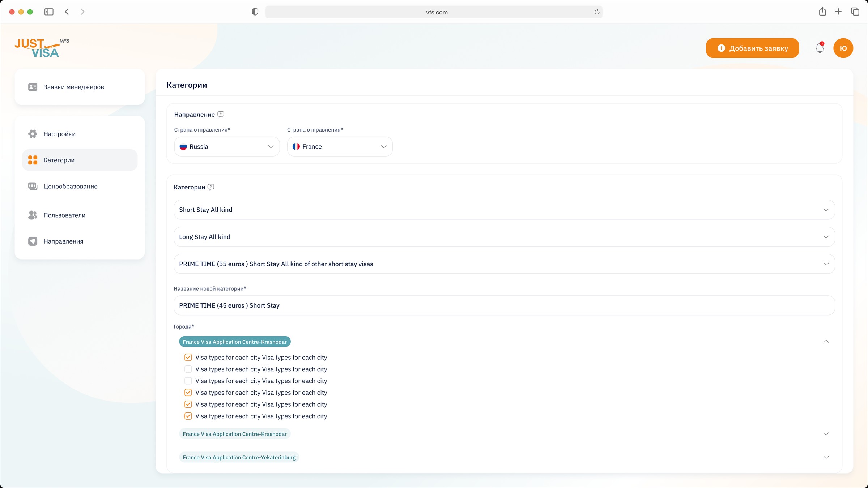Click the France flag icon
This screenshot has height=488, width=868.
point(296,146)
